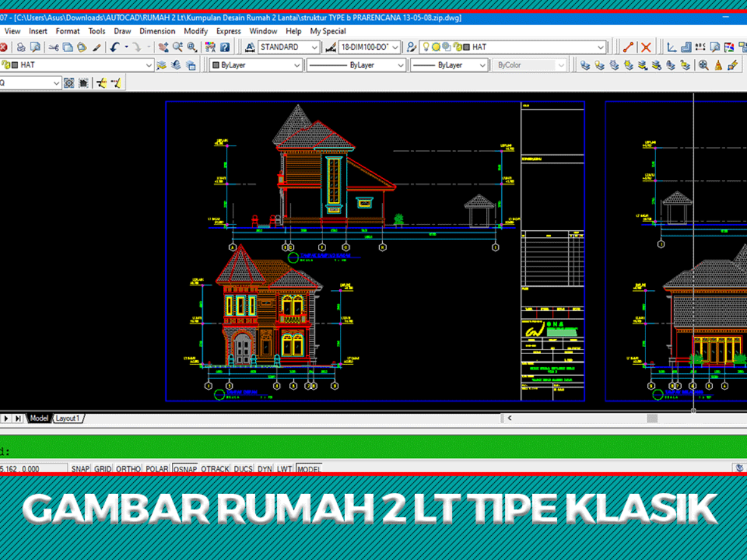Open the My Special menu
747x560 pixels.
tap(328, 31)
